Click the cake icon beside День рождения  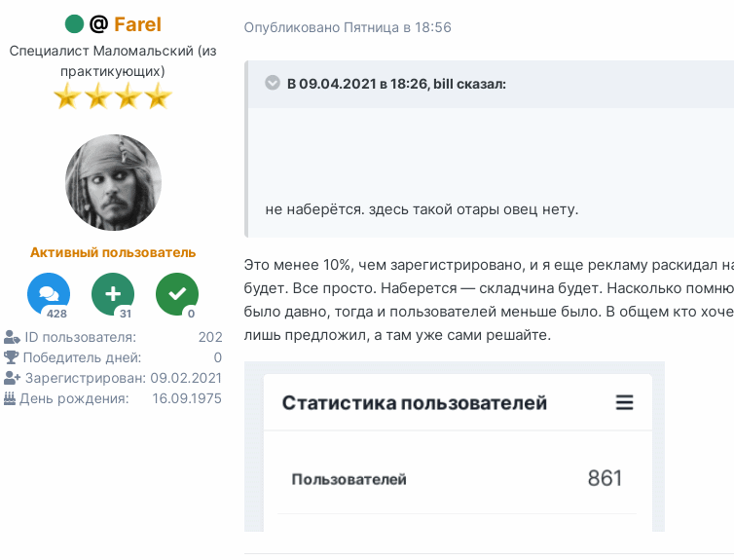coord(11,398)
